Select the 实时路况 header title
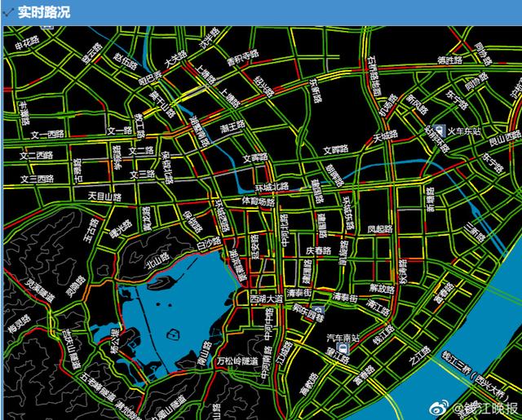This screenshot has height=420, width=522. (44, 12)
